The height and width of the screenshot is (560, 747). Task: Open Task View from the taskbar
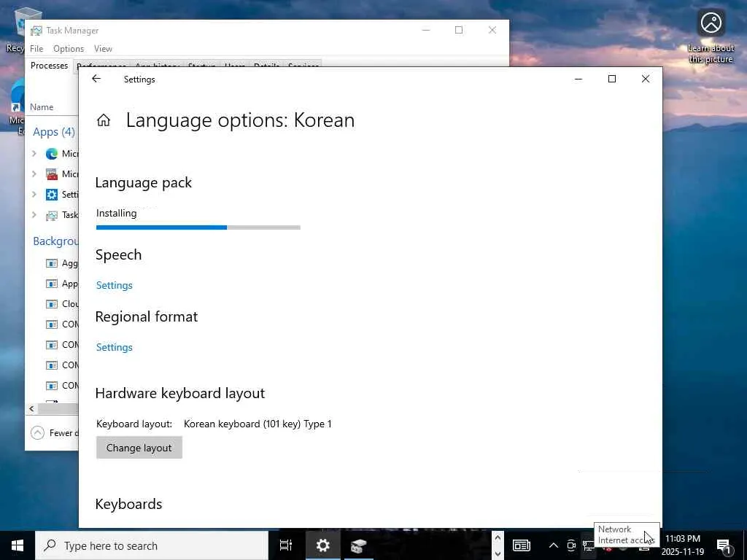click(x=285, y=545)
